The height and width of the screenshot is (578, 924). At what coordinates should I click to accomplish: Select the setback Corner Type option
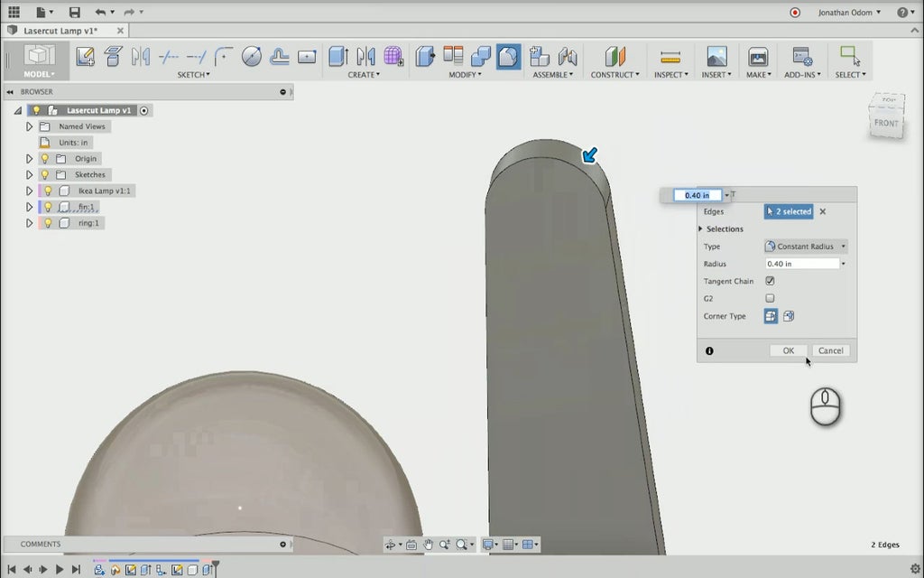coord(789,316)
